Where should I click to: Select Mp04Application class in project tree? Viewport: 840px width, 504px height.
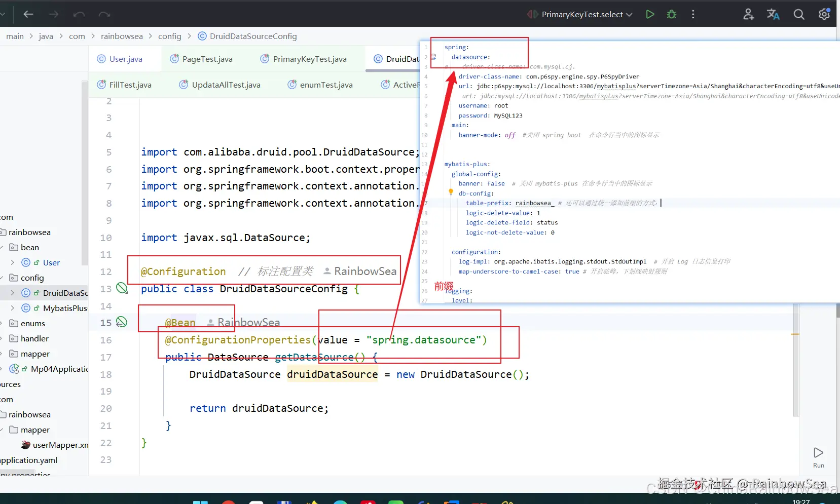(x=59, y=369)
